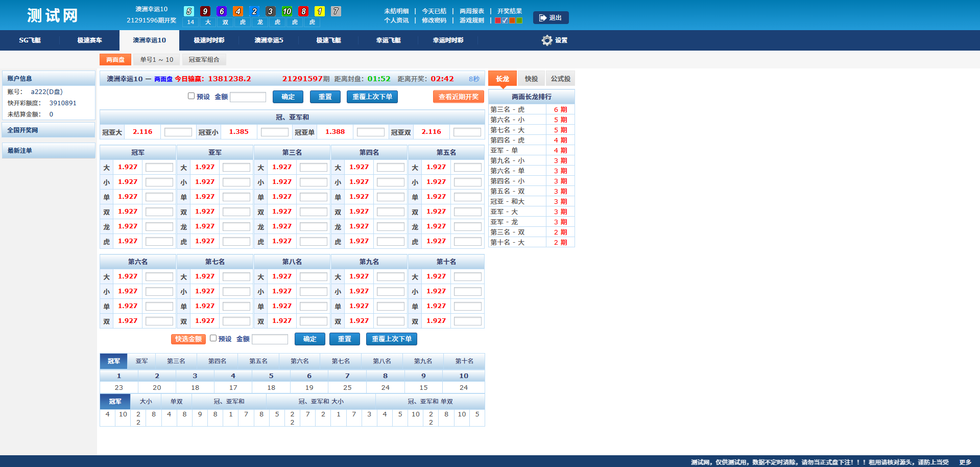The height and width of the screenshot is (467, 980).
Task: Expand the 最新注单 sidebar panel
Action: pyautogui.click(x=49, y=151)
